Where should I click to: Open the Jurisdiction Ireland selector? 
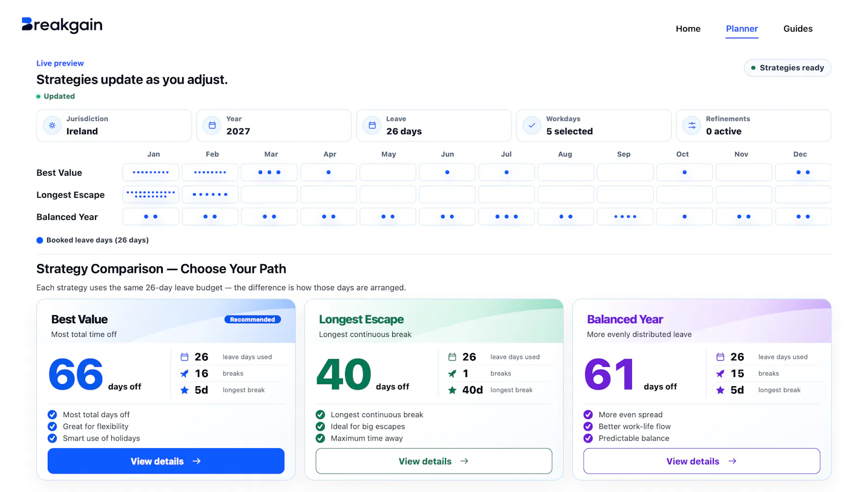point(114,125)
